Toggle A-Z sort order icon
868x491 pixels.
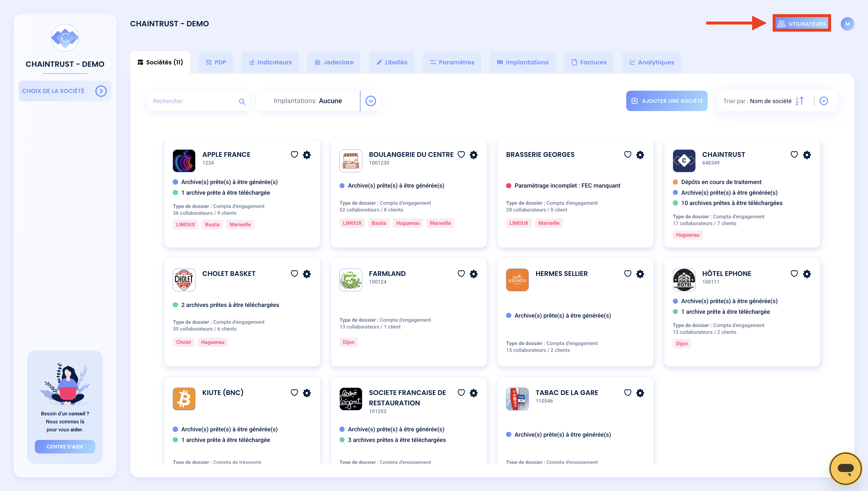[x=800, y=101]
